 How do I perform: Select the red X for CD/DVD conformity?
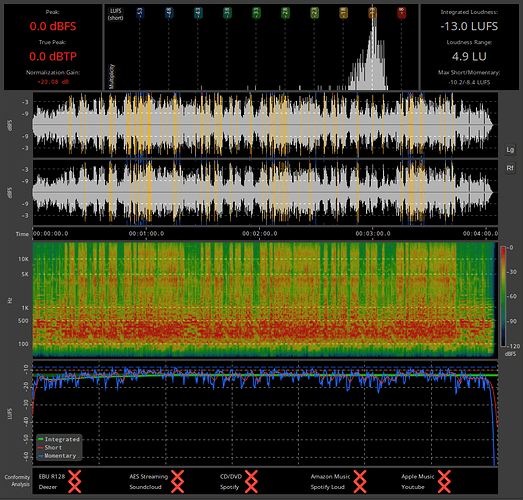pos(251,476)
